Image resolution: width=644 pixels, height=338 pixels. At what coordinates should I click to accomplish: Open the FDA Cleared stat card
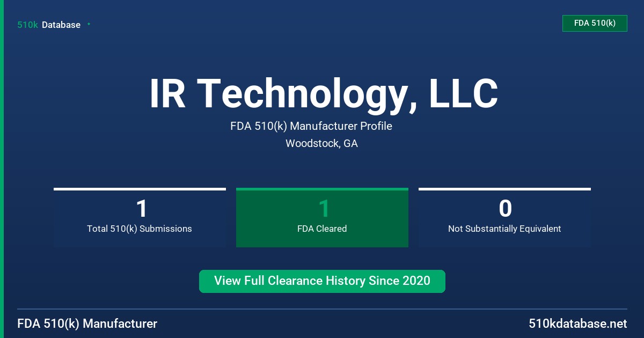(x=322, y=217)
